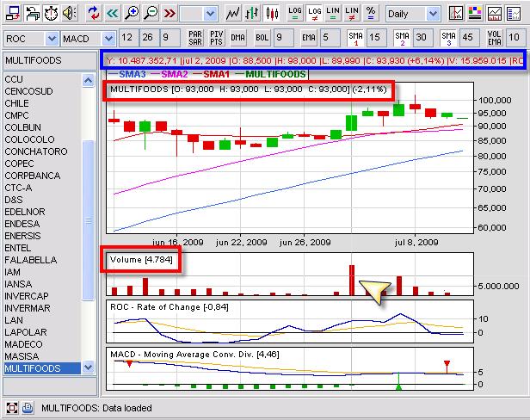Viewport: 530px width, 420px height.
Task: Select ENTEL in the stock list
Action: (x=42, y=248)
